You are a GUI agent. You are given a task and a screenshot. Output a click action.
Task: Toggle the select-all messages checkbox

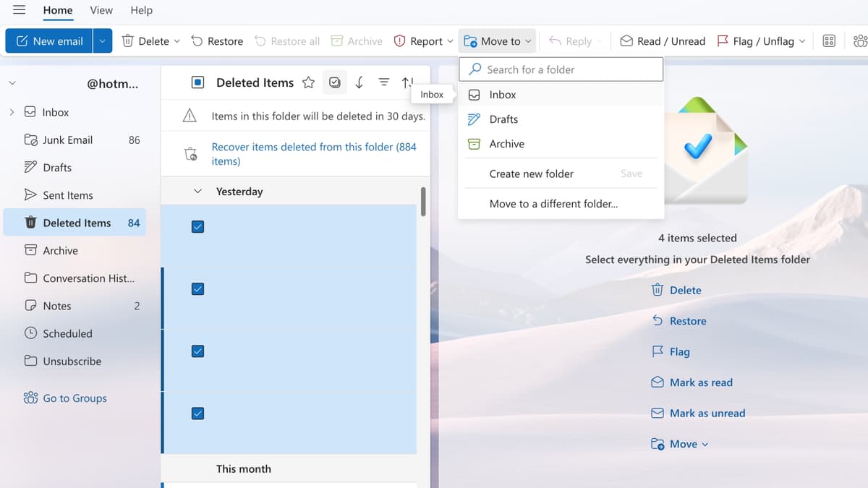pos(197,82)
